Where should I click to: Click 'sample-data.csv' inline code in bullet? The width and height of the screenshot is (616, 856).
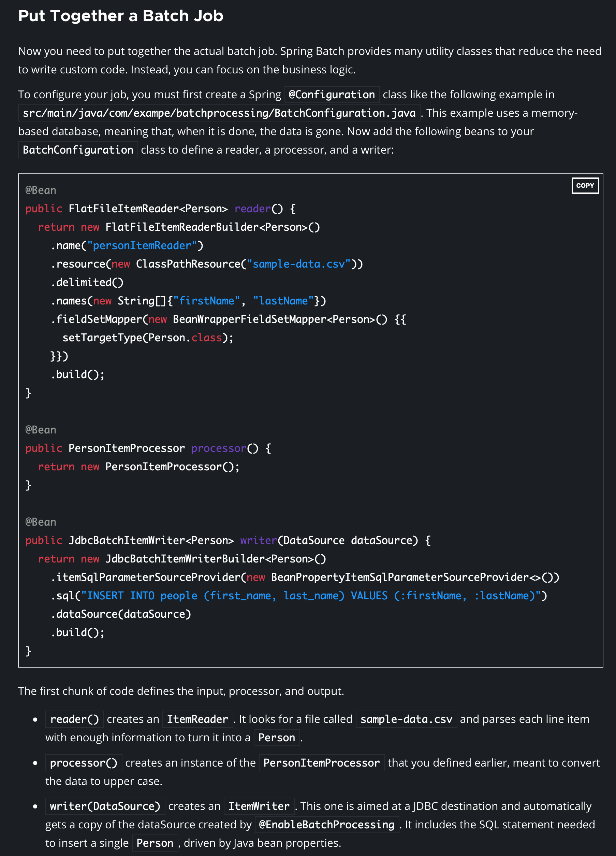click(x=406, y=719)
